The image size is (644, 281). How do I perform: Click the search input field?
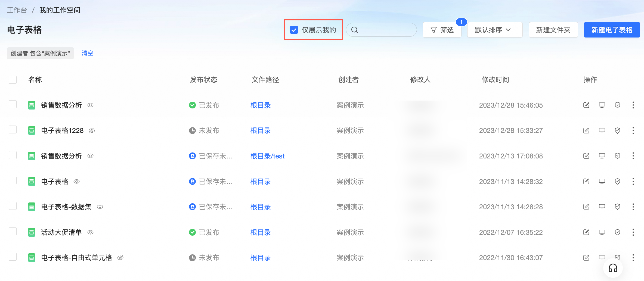coord(381,30)
